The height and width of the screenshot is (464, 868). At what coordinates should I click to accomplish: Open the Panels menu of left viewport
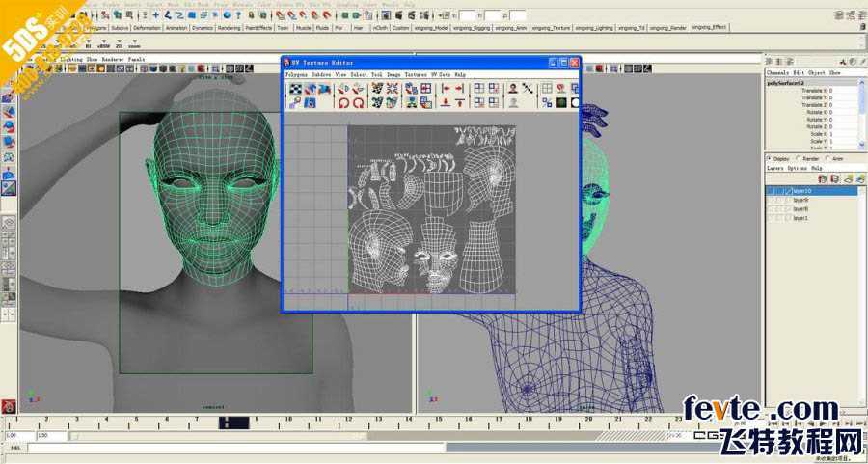pyautogui.click(x=136, y=59)
